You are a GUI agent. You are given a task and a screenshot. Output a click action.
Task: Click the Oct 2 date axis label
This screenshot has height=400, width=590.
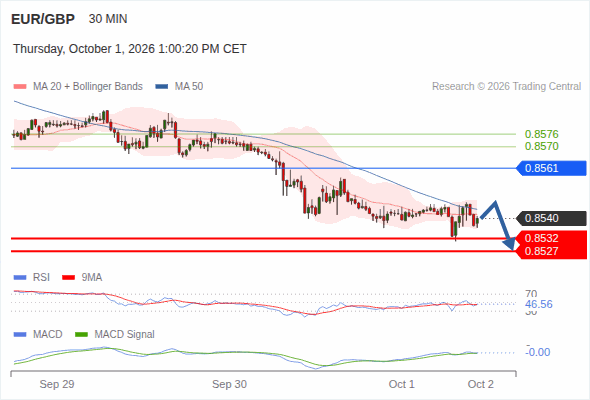click(x=481, y=384)
